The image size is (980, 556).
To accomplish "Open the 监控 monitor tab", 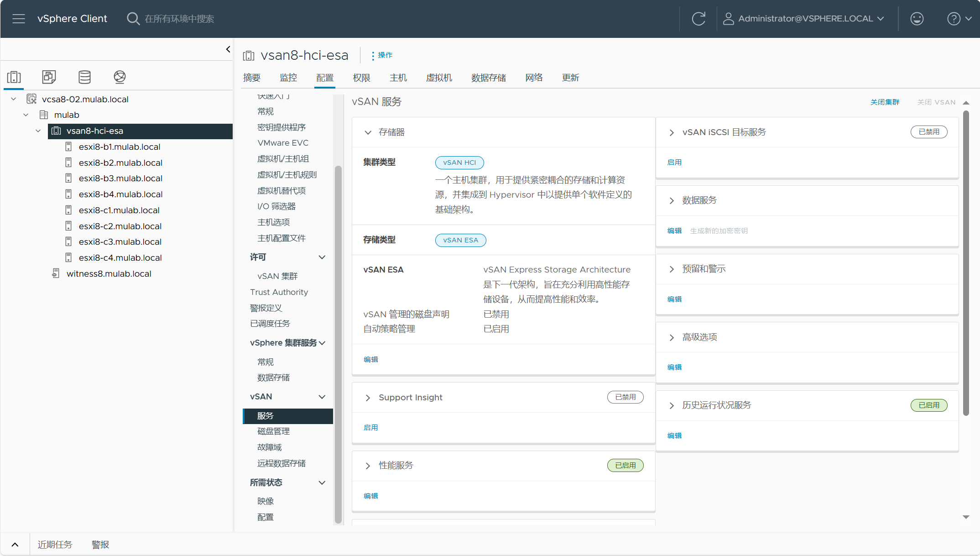I will point(288,78).
